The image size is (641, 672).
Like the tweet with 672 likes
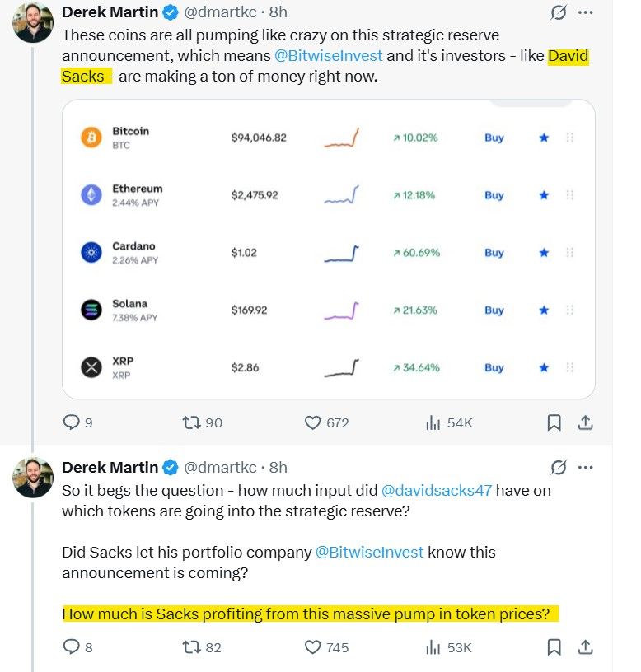[x=313, y=422]
